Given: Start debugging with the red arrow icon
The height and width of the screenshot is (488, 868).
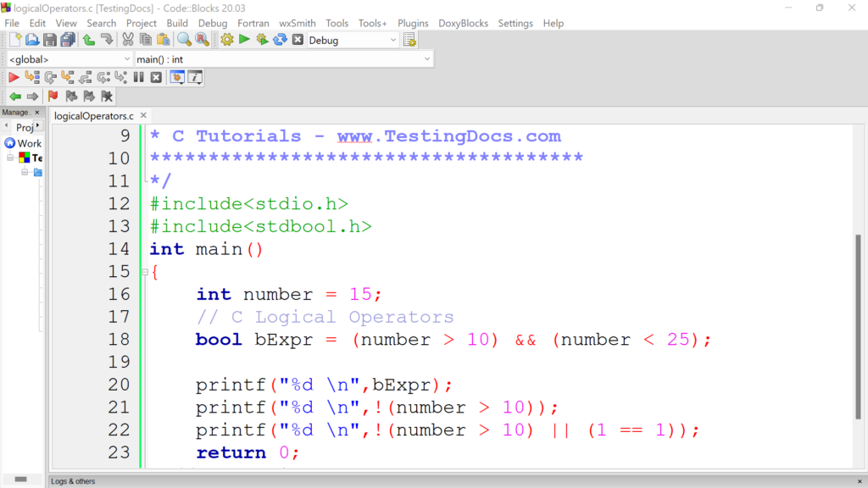Looking at the screenshot, I should [14, 77].
